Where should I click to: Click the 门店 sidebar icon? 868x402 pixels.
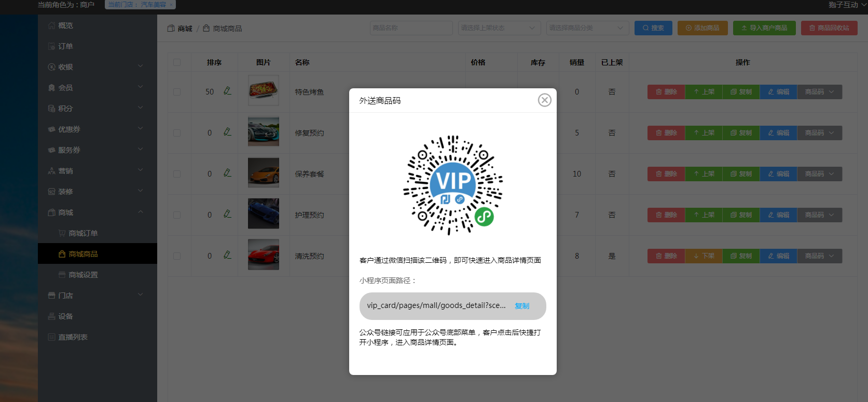coord(51,296)
